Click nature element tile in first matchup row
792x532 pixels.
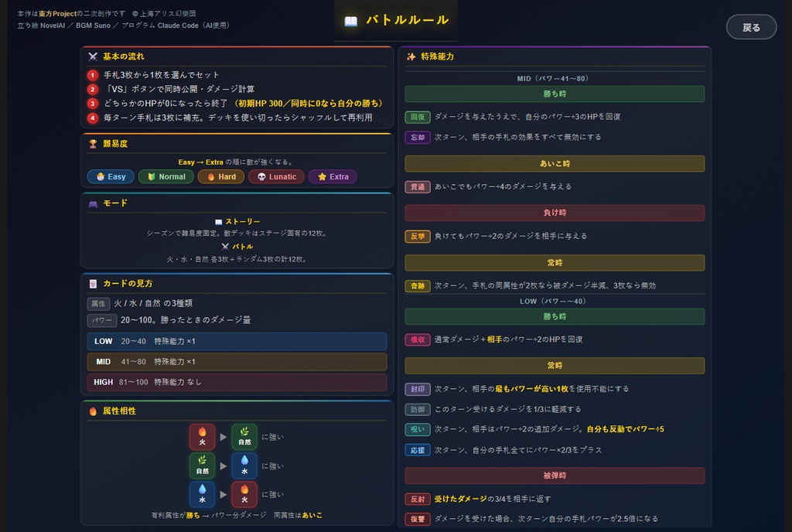(x=244, y=437)
